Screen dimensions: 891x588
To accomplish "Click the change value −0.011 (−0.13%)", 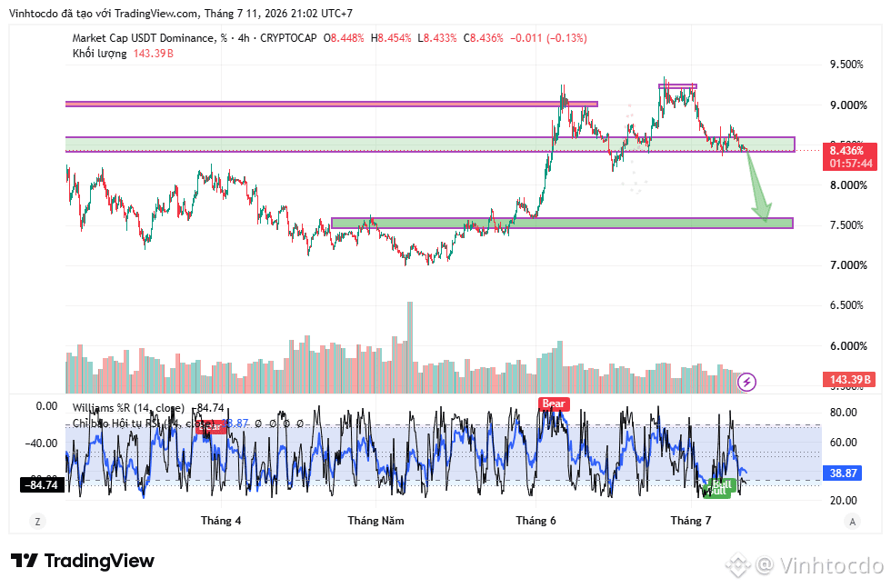I will tap(548, 38).
